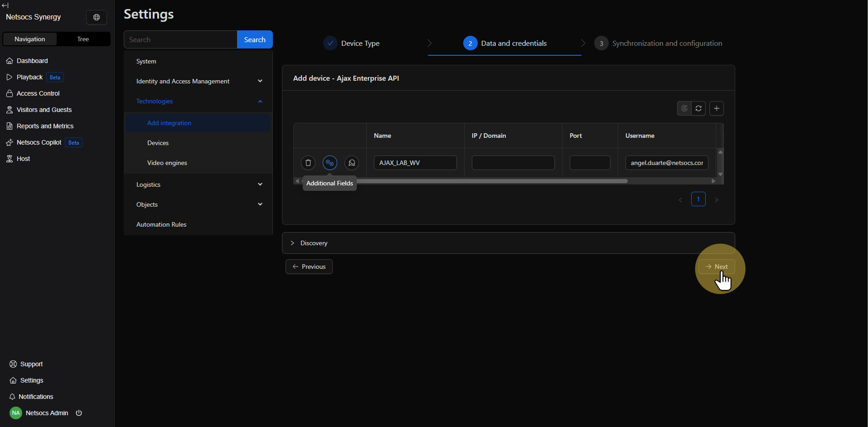Click the row's test connection icon
868x427 pixels.
pos(352,163)
